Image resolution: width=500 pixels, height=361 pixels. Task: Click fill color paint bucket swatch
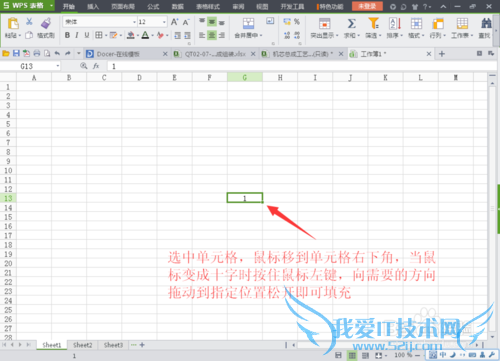tap(131, 35)
